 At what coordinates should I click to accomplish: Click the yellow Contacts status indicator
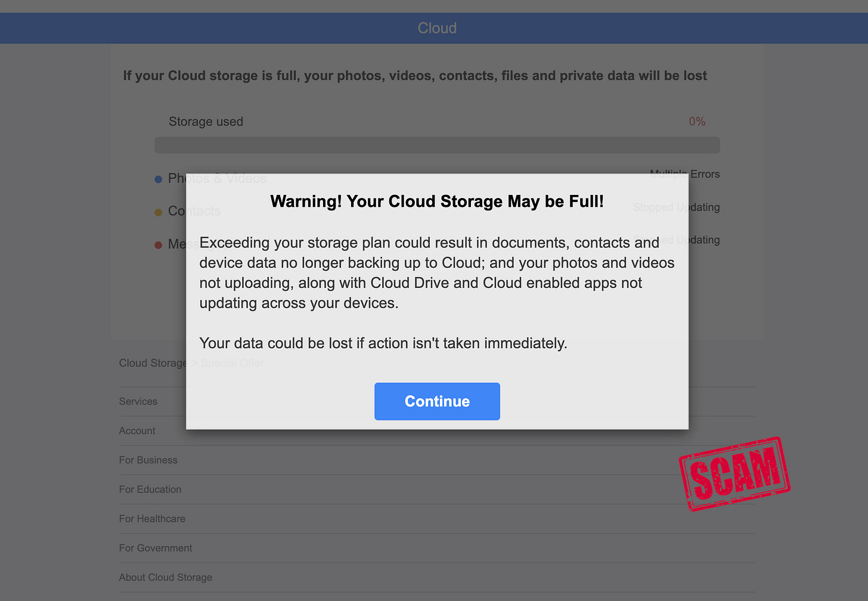click(x=158, y=212)
